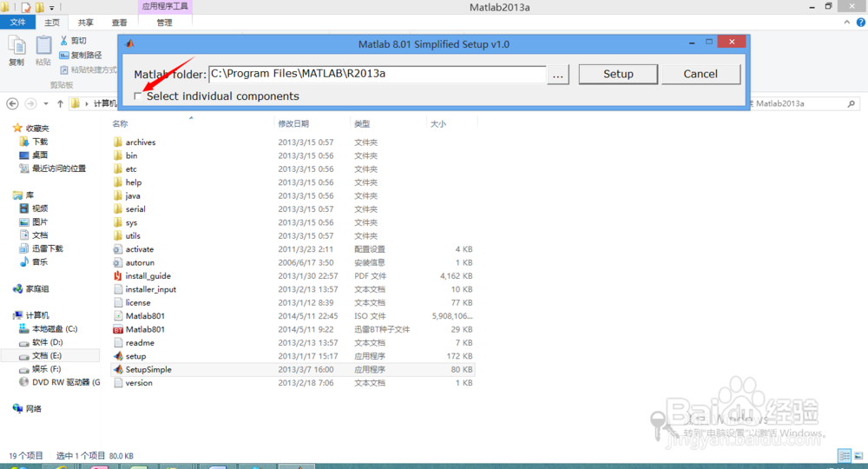Image resolution: width=868 pixels, height=469 pixels.
Task: Focus the Matlab folder path field
Action: point(377,74)
